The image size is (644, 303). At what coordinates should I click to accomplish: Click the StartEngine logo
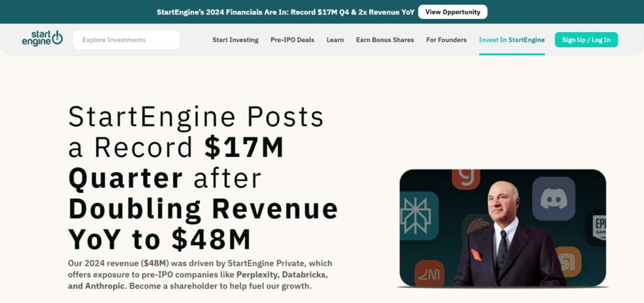click(x=42, y=38)
